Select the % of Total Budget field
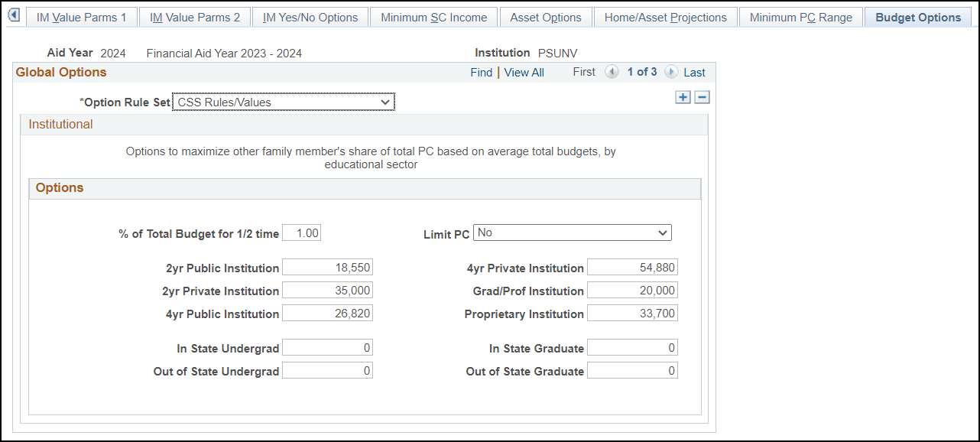980x442 pixels. (x=301, y=232)
